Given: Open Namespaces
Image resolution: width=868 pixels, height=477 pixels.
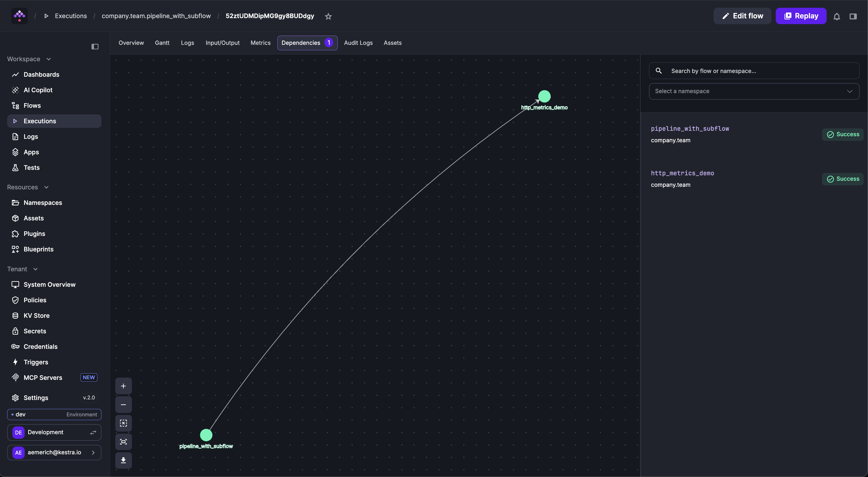Looking at the screenshot, I should coord(54,203).
